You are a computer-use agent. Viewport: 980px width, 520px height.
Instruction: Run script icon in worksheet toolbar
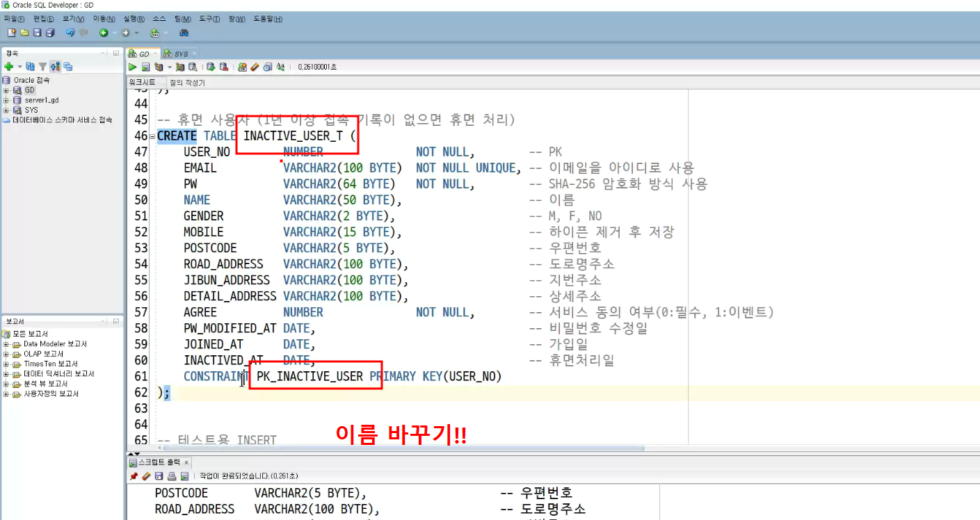(x=146, y=67)
